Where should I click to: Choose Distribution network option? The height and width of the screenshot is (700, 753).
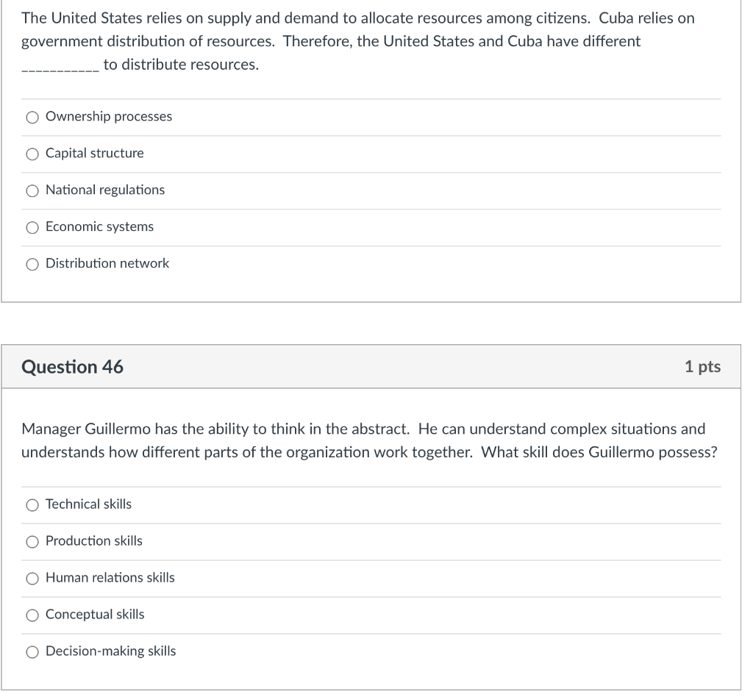(x=32, y=264)
